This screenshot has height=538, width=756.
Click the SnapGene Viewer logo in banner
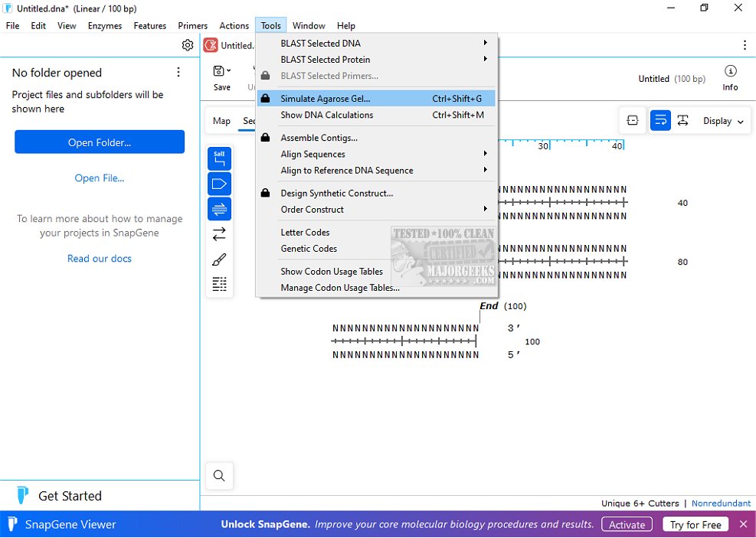pyautogui.click(x=12, y=524)
